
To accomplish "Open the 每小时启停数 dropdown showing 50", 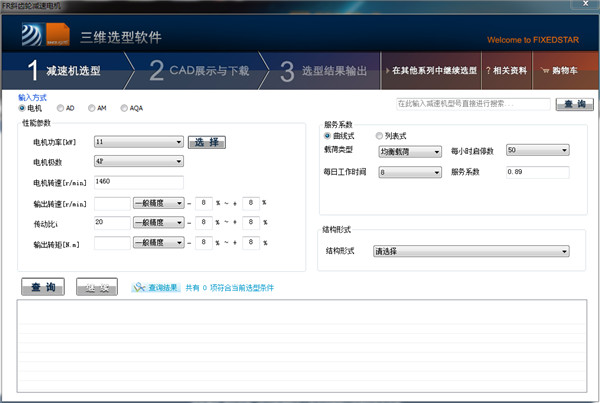I will click(x=538, y=150).
